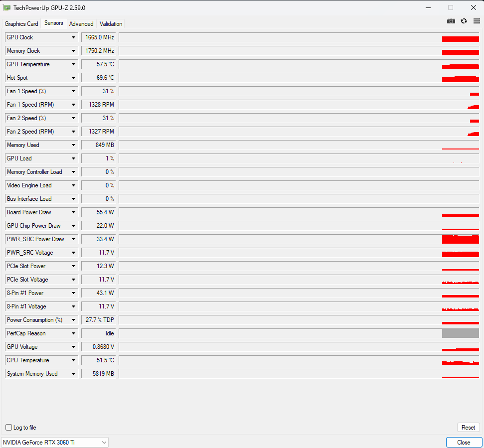Viewport: 484px width, 448px height.
Task: Open Board Power Draw dropdown
Action: point(73,212)
